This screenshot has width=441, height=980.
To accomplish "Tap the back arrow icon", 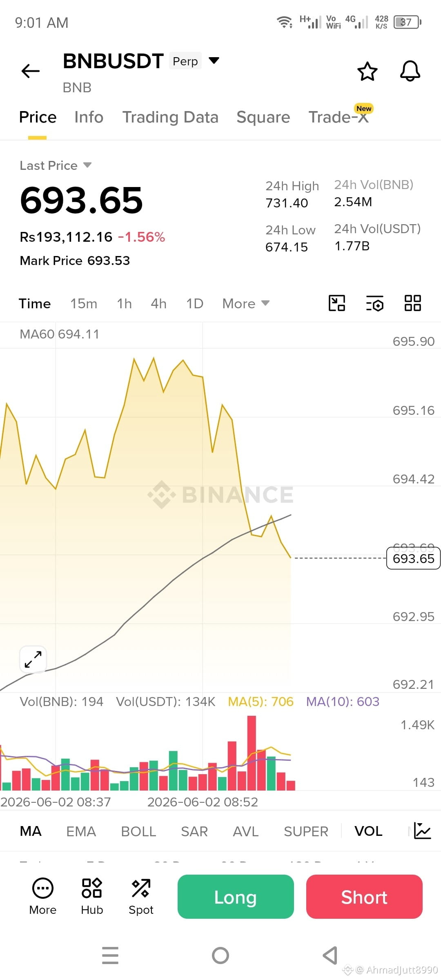I will (31, 71).
